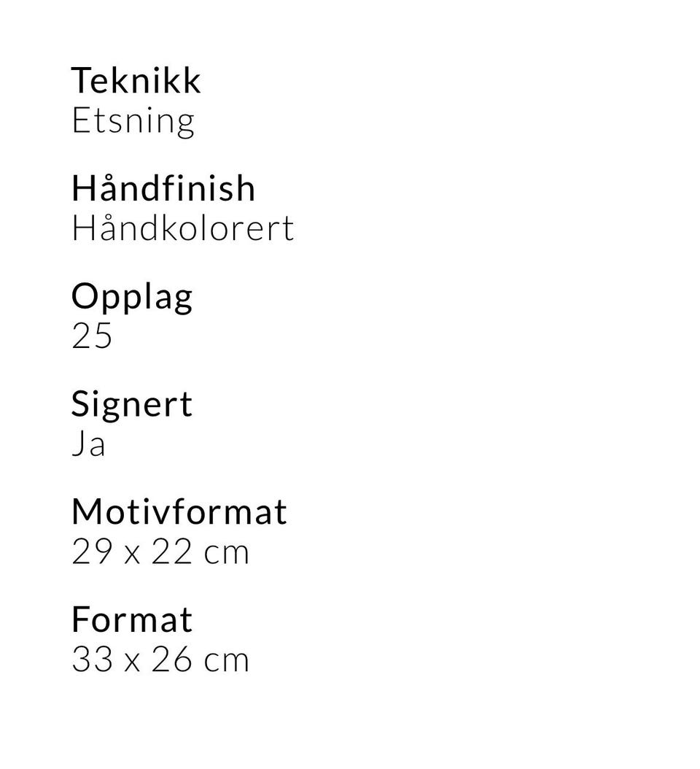Click the Signert heading
The image size is (700, 769).
[132, 406]
